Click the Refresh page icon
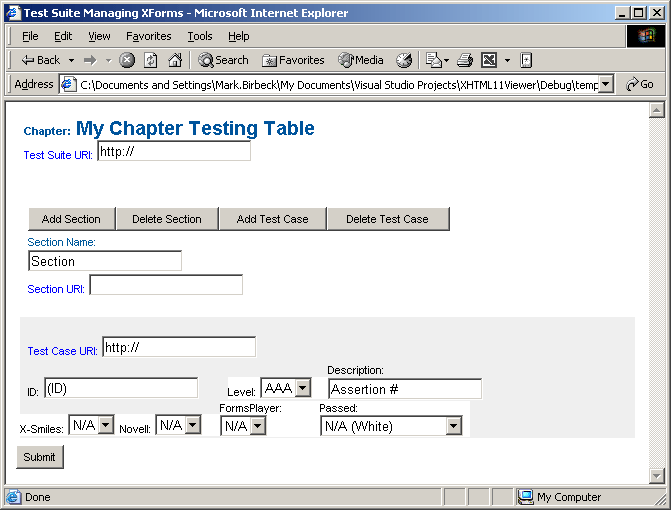The image size is (671, 510). (151, 60)
